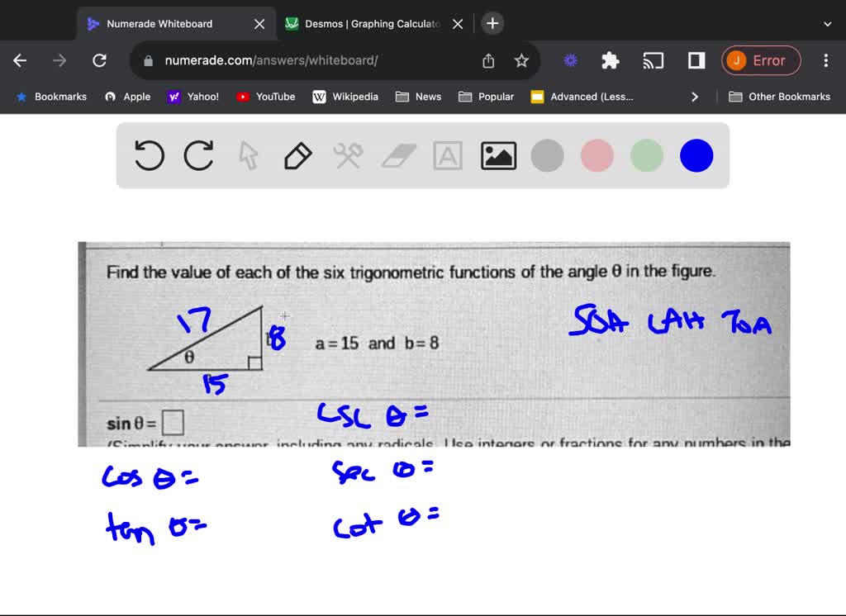Select the blue color swatch

(x=696, y=155)
